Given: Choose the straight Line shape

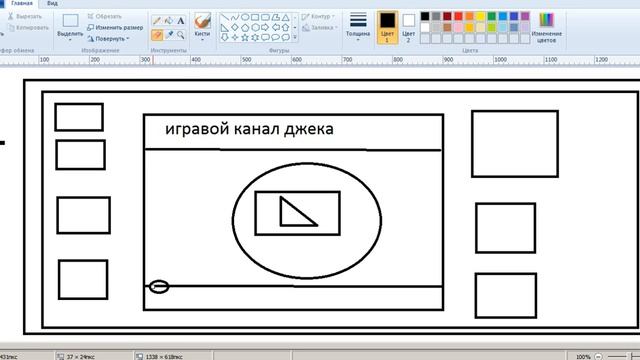Looking at the screenshot, I should (x=224, y=17).
